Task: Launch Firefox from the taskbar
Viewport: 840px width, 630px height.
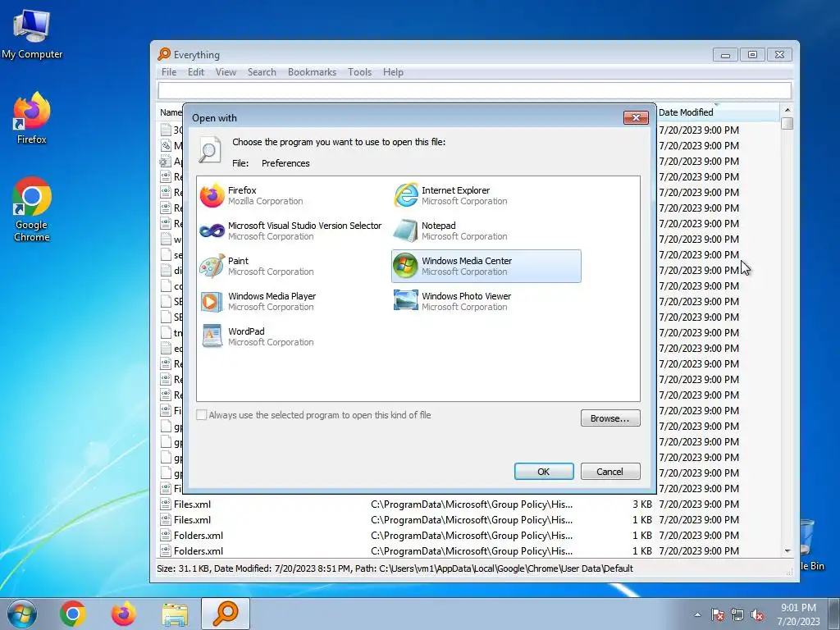Action: coord(124,614)
